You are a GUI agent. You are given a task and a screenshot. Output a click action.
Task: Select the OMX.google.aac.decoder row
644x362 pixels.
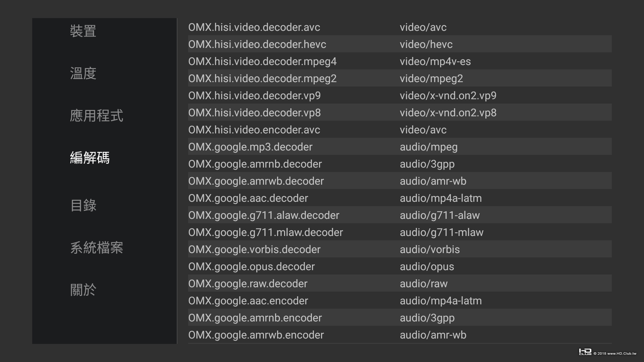(x=248, y=198)
